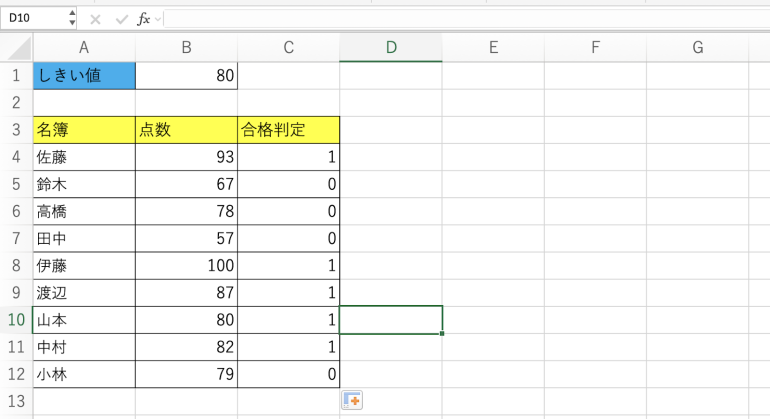This screenshot has height=419, width=770.
Task: Select row 1 header
Action: (16, 76)
